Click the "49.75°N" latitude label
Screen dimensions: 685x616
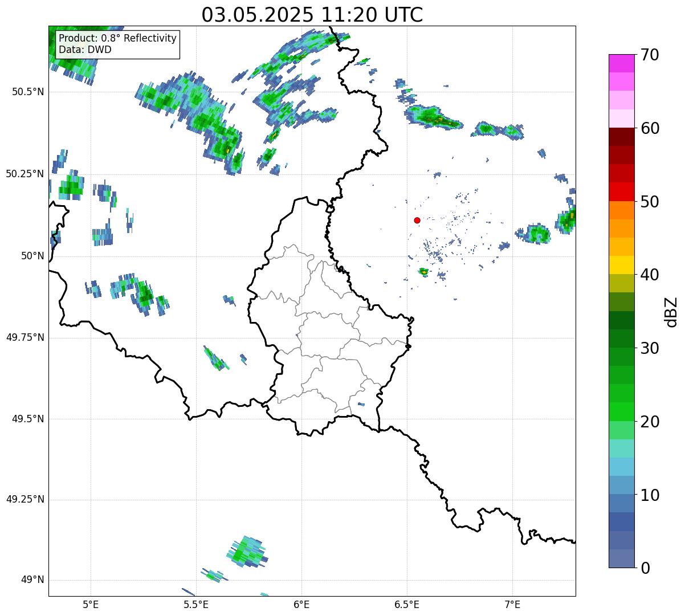25,337
